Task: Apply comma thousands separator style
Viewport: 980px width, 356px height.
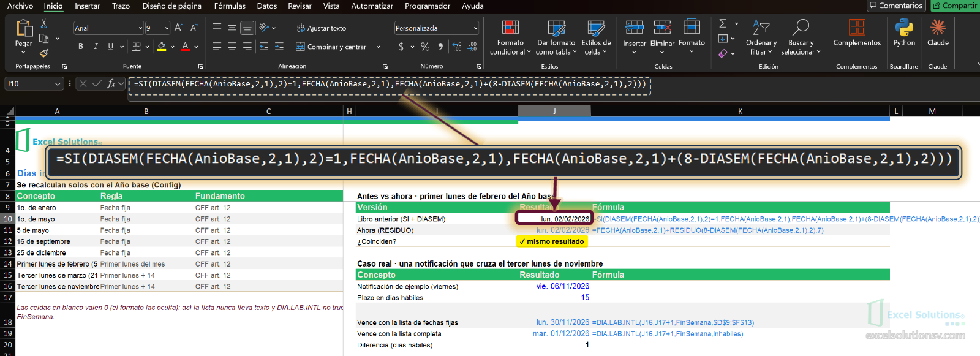Action: point(440,47)
